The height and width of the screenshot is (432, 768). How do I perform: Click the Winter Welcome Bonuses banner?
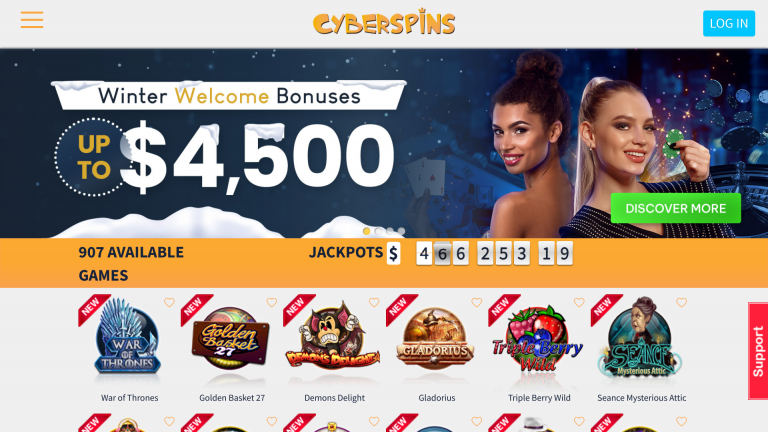click(x=384, y=143)
